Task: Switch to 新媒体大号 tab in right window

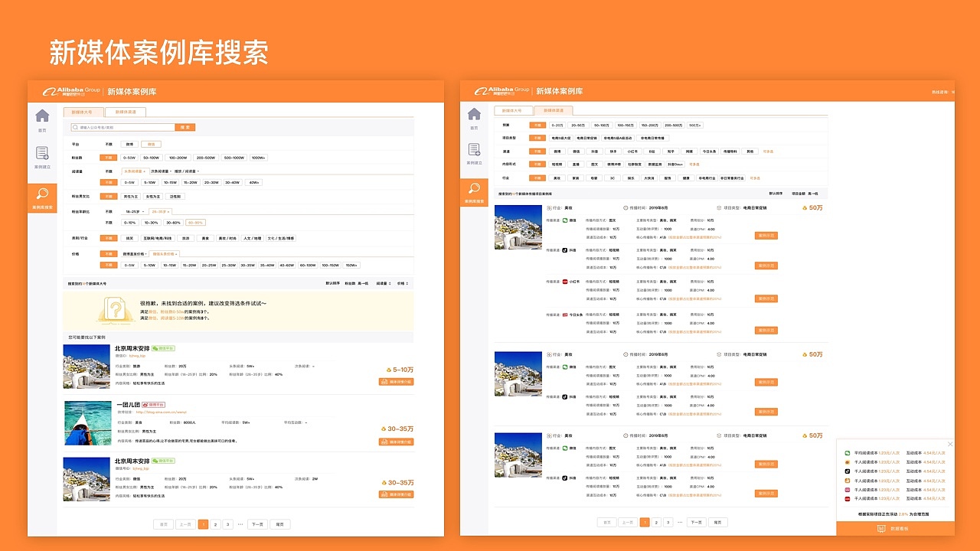Action: [x=513, y=110]
